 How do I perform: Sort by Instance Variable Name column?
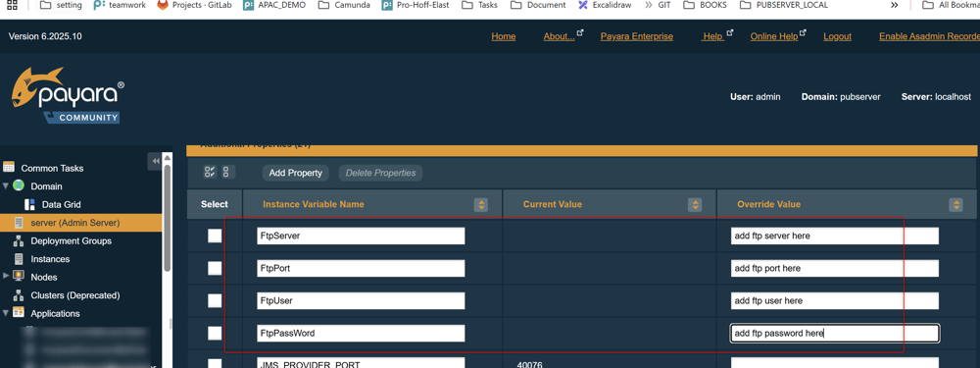coord(480,205)
